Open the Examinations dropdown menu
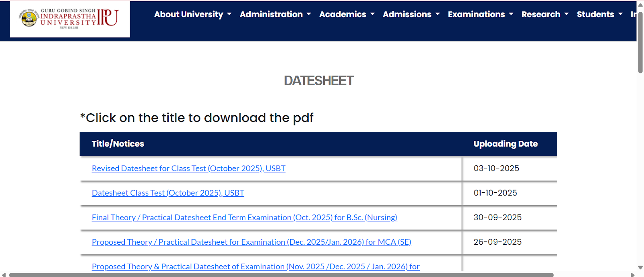The image size is (644, 277). (x=476, y=15)
